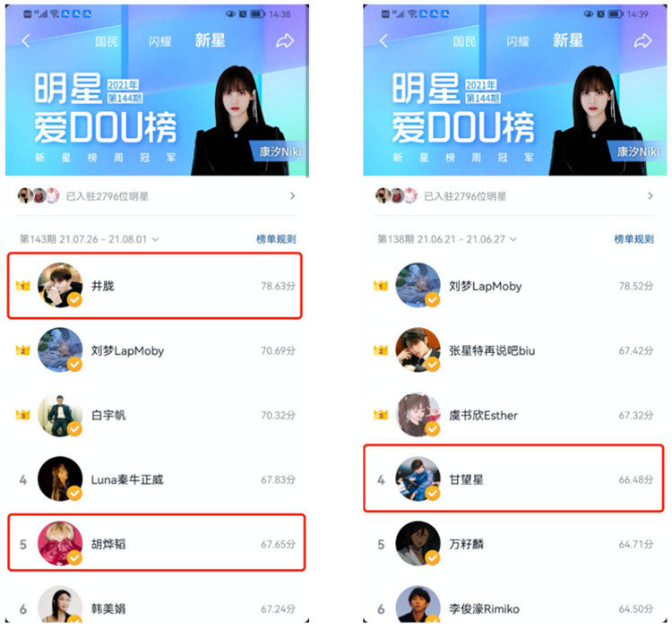The width and height of the screenshot is (672, 629).
Task: Open 甘望星's avatar thumbnail
Action: pos(418,479)
